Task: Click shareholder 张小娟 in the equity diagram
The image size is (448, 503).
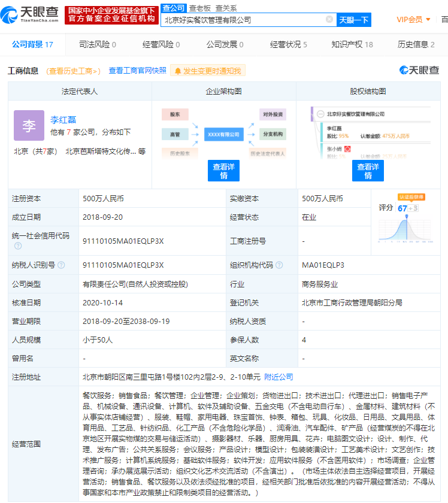Action: tap(334, 149)
